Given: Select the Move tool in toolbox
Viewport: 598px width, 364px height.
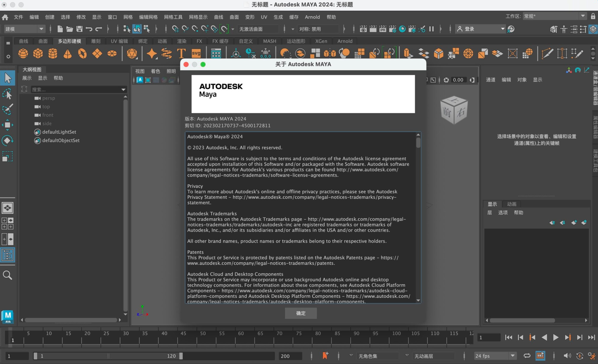Looking at the screenshot, I should (x=8, y=125).
